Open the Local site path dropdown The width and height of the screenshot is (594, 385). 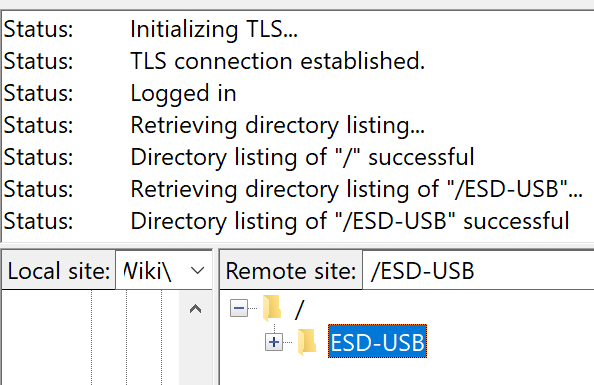[x=198, y=271]
